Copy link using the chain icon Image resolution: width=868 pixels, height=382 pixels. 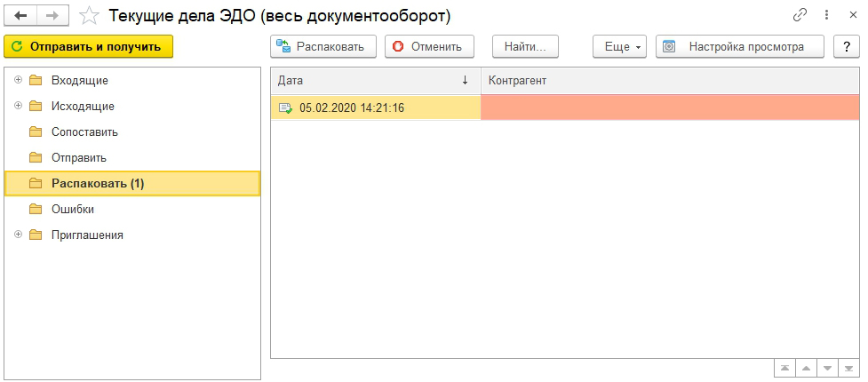tap(800, 15)
